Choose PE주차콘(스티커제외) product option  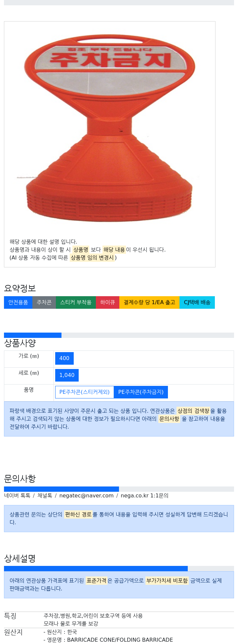coord(84,392)
